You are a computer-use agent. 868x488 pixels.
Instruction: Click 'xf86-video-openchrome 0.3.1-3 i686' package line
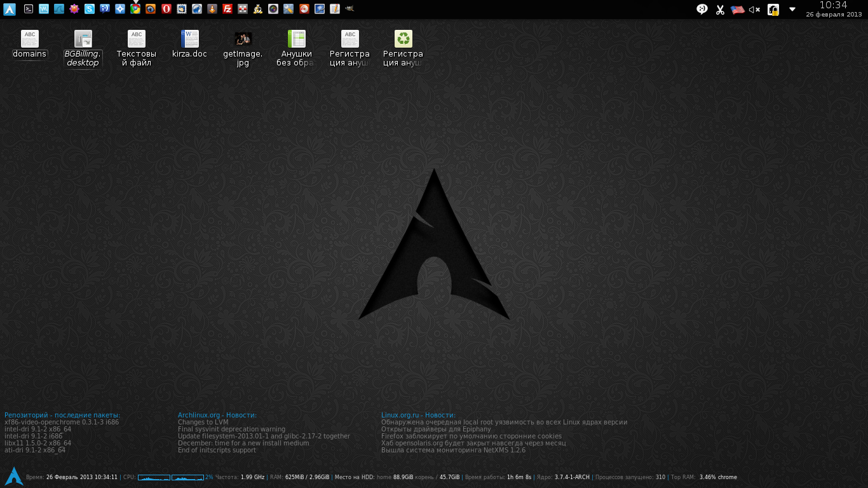(x=62, y=422)
